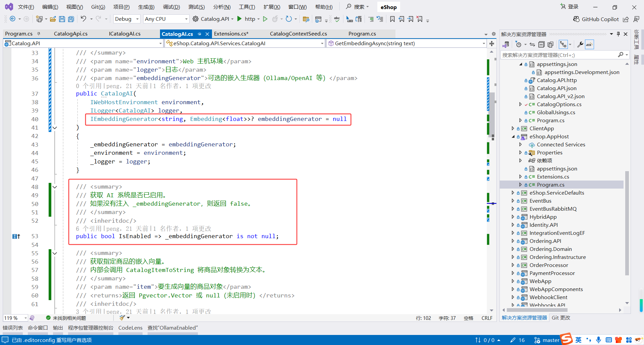Toggle Pending Changes Filter in Solution Explorer
The width and height of the screenshot is (644, 345).
(519, 44)
